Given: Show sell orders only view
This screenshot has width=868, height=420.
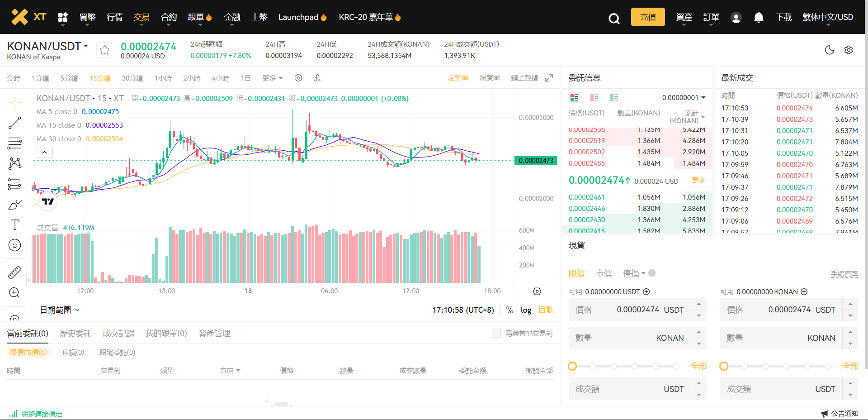Looking at the screenshot, I should [594, 97].
